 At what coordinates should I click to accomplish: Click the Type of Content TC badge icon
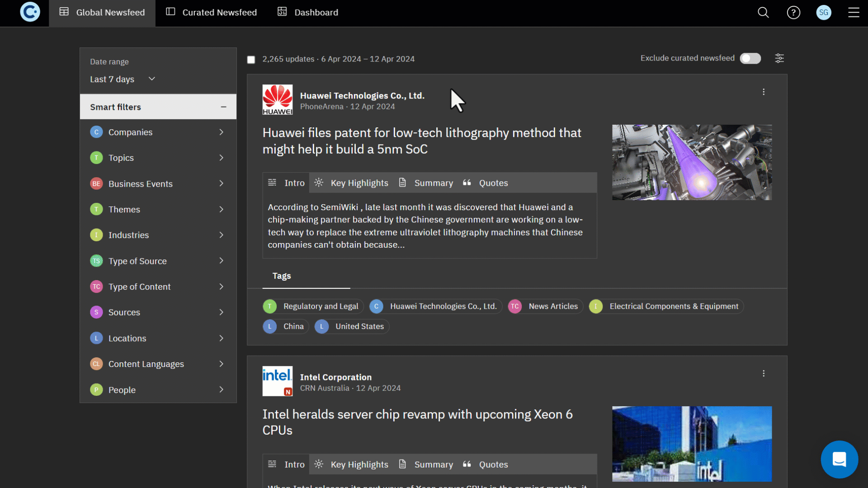(x=96, y=286)
